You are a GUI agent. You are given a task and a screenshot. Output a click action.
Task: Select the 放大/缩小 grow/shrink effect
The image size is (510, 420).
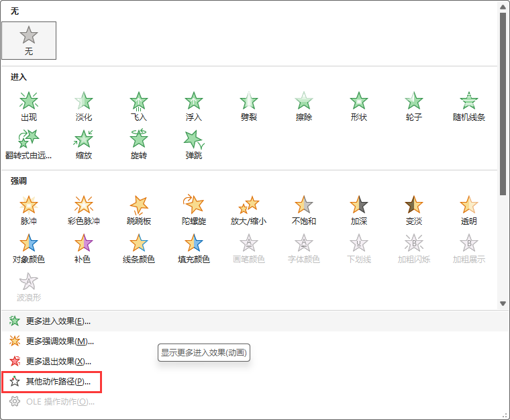click(x=249, y=210)
